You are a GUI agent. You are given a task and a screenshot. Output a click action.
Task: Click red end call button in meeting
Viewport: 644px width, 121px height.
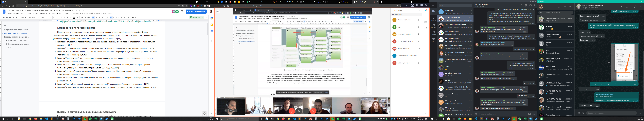click(x=313, y=111)
